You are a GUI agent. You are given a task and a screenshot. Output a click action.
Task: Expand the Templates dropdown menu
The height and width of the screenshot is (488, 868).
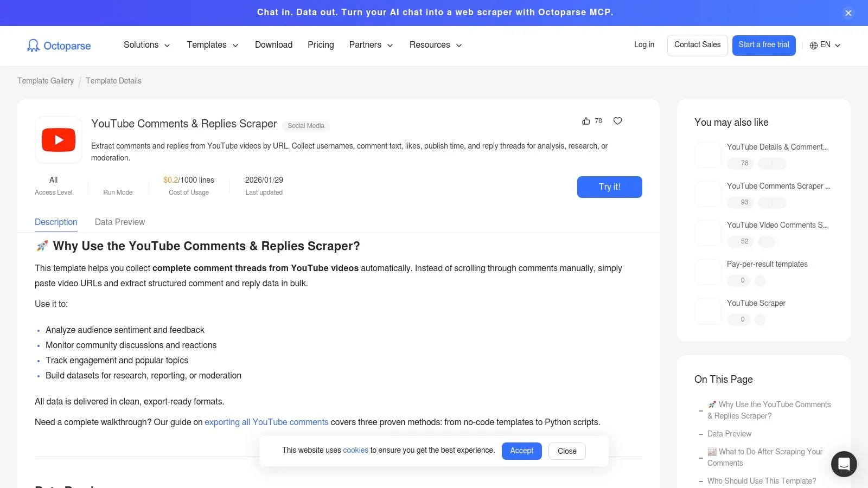(x=212, y=45)
